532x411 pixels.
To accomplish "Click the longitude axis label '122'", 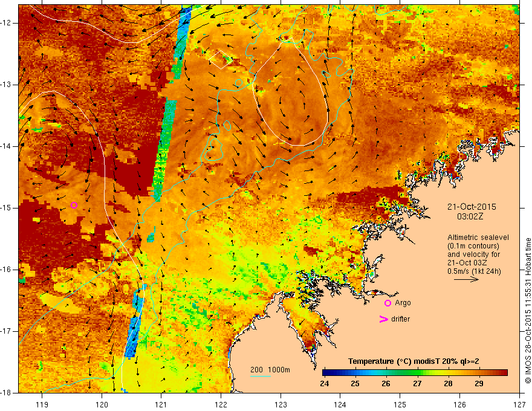I will (221, 404).
